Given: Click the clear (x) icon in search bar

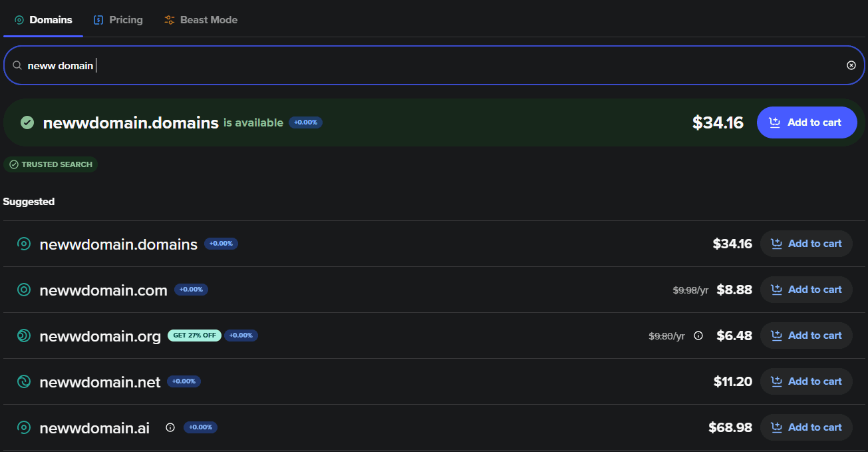Looking at the screenshot, I should coord(851,65).
